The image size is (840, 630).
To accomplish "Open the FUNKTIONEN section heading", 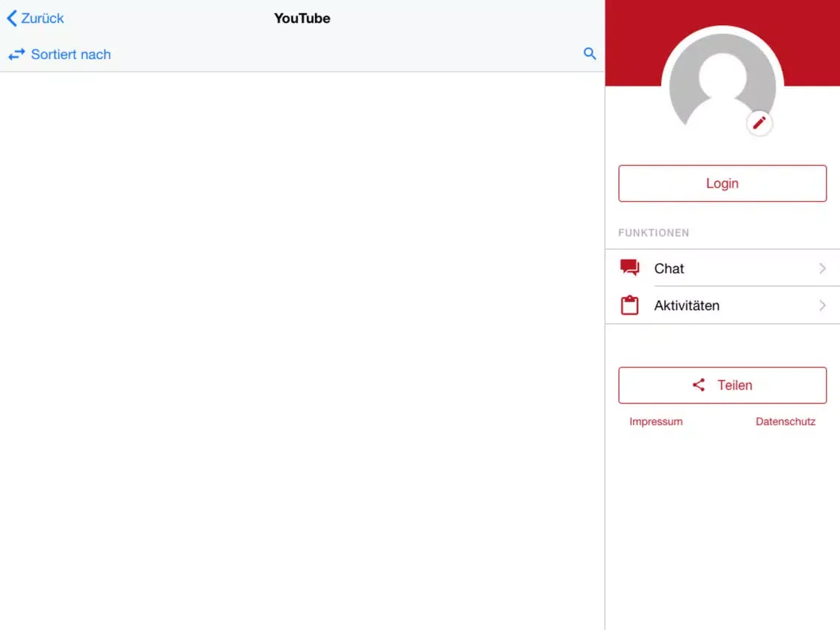I will coord(654,232).
